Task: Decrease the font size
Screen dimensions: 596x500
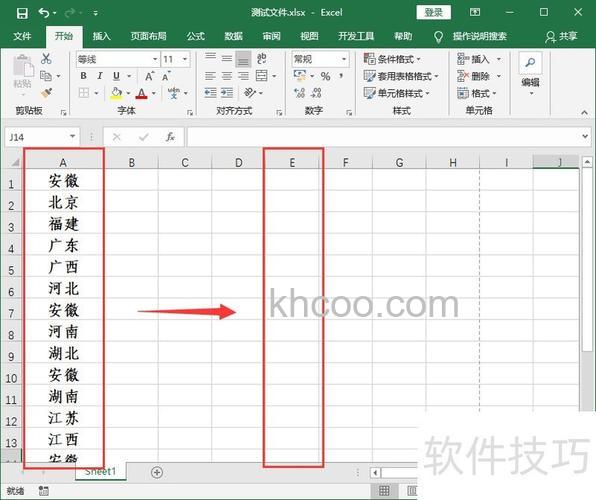Action: [x=166, y=76]
